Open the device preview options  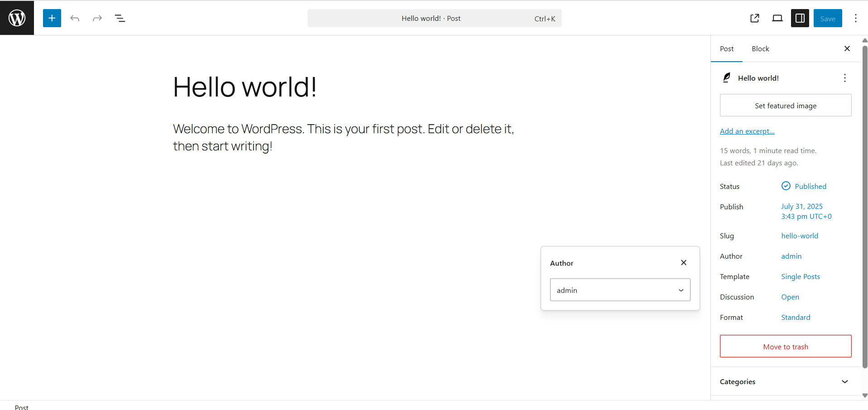point(777,18)
